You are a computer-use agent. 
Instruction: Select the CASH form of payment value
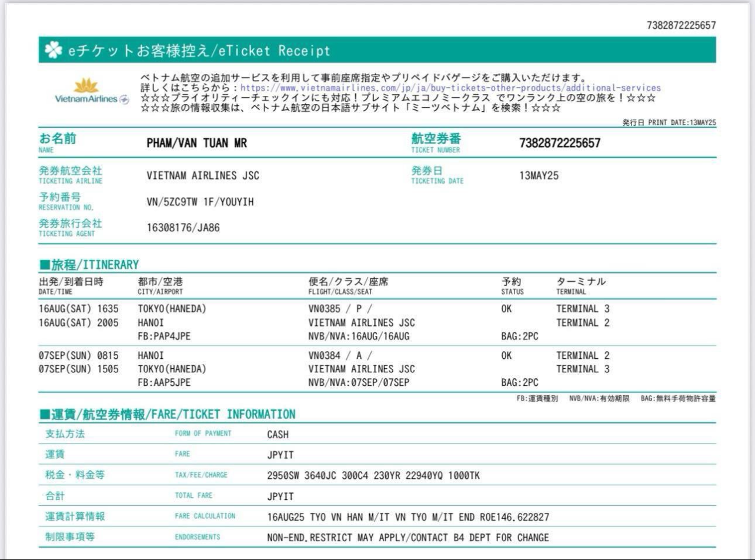click(278, 435)
